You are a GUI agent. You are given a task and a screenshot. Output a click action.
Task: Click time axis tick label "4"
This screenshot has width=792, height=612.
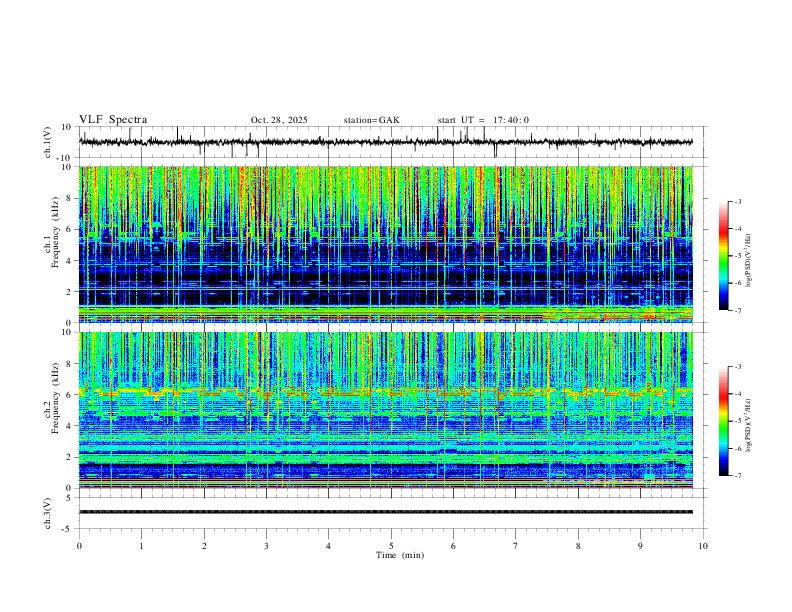pos(329,546)
